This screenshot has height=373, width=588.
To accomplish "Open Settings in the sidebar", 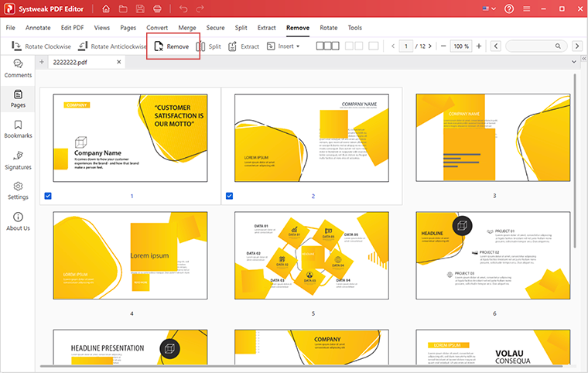I will [18, 191].
